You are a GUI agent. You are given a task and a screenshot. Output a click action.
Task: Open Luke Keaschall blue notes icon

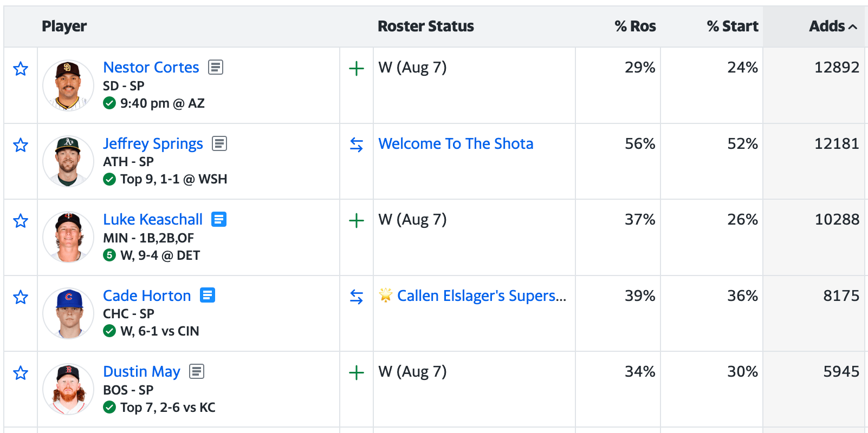point(219,219)
